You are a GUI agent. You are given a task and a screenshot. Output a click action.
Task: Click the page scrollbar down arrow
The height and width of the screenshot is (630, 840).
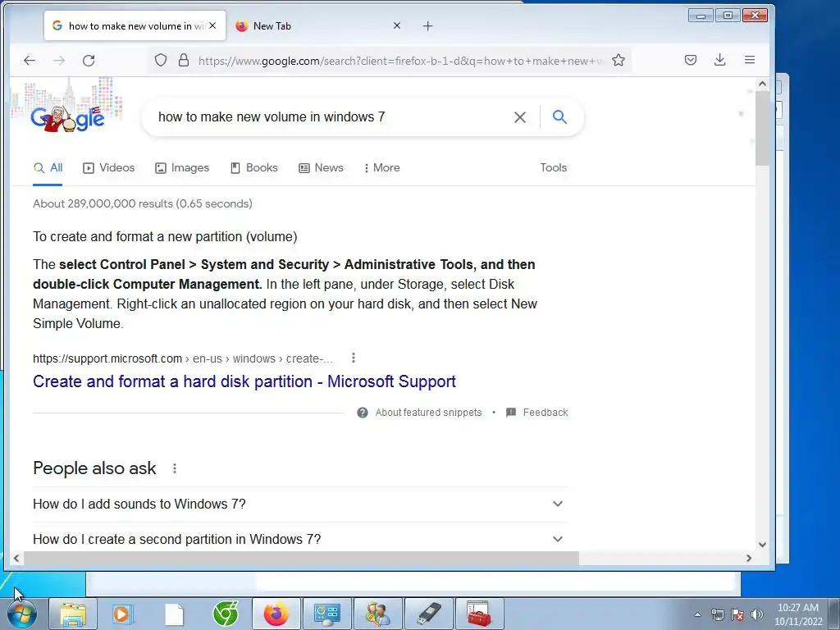[x=762, y=545]
